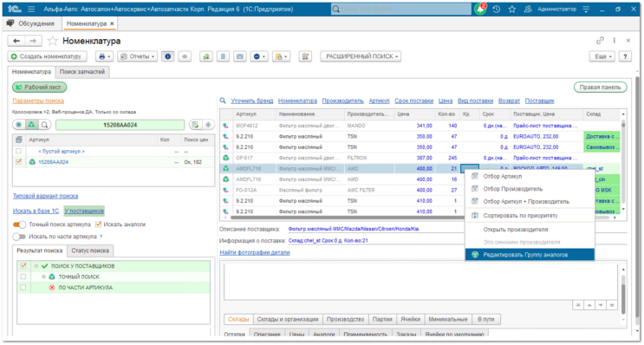
Task: Choose Отбор Артикул context menu item
Action: [x=530, y=176]
